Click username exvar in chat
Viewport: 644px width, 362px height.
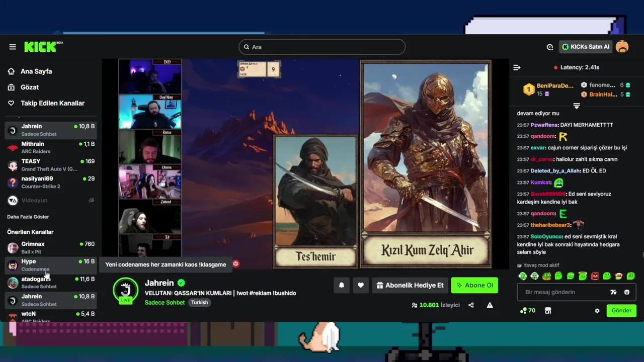point(537,148)
